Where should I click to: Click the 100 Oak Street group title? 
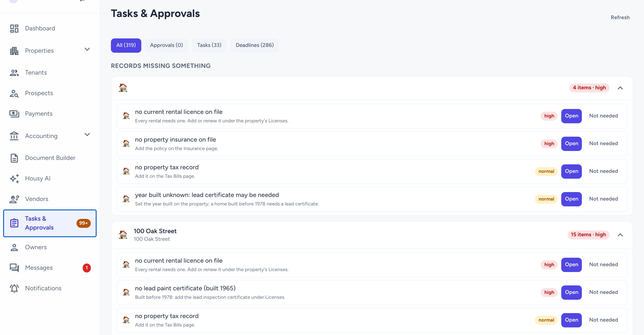click(155, 231)
